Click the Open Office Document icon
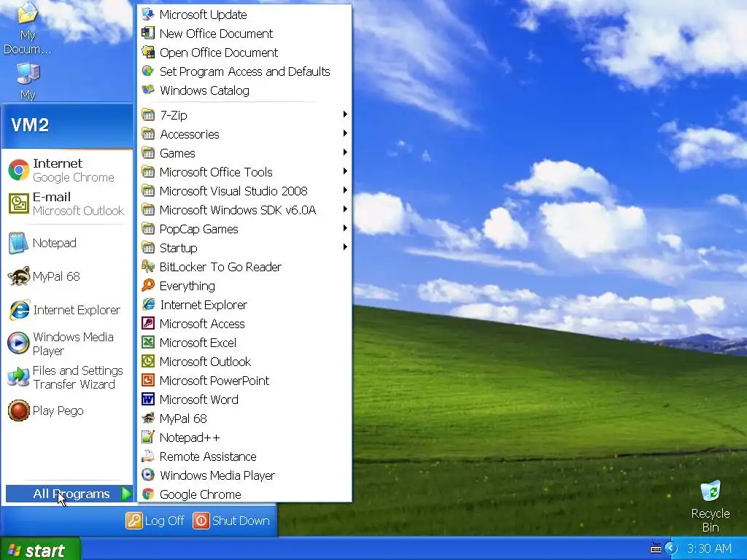The width and height of the screenshot is (747, 560). [148, 52]
